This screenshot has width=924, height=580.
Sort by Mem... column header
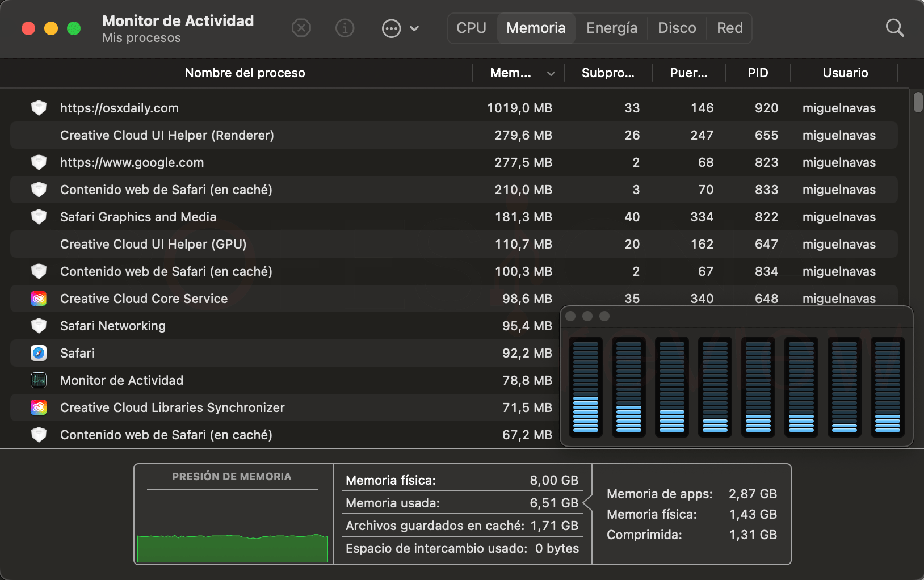pos(511,73)
